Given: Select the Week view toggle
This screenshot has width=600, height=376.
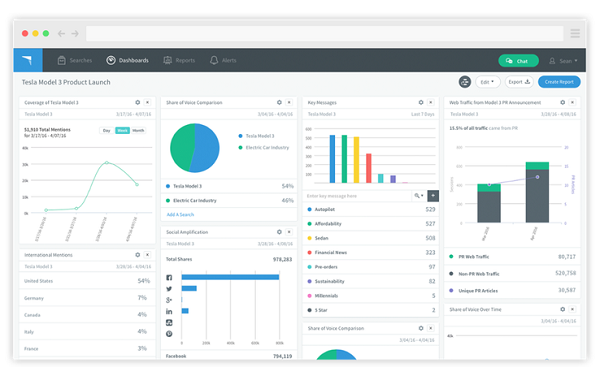Looking at the screenshot, I should [x=122, y=130].
